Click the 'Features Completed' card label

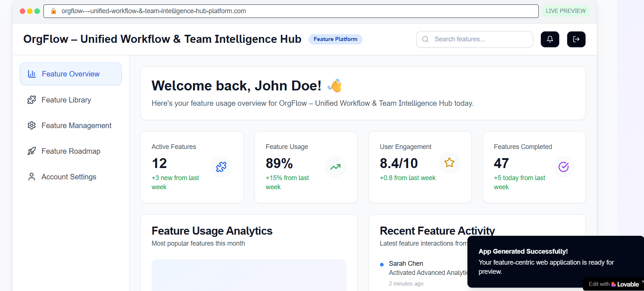tap(523, 147)
